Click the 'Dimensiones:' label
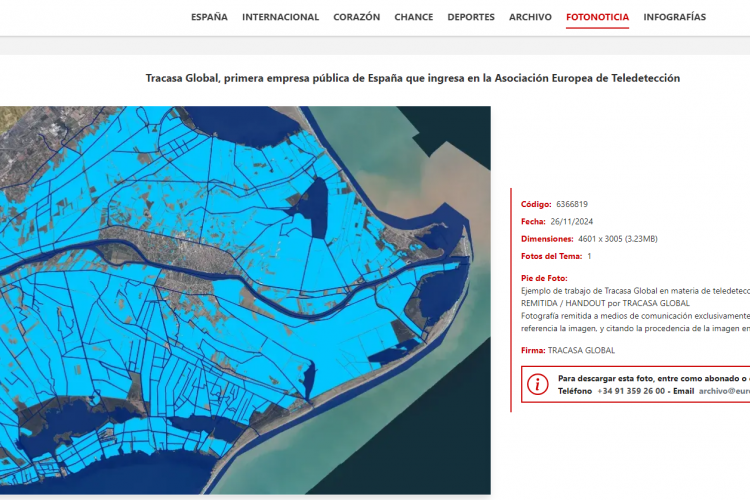The width and height of the screenshot is (750, 500). coord(547,239)
